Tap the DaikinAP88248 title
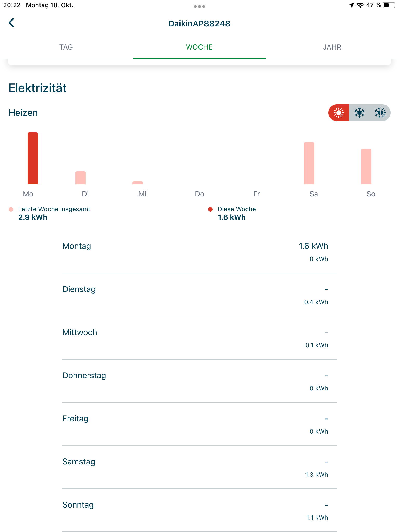The height and width of the screenshot is (532, 399). click(199, 24)
